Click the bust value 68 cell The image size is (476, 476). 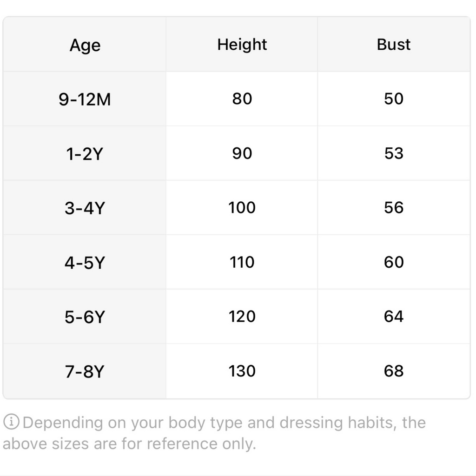[394, 371]
